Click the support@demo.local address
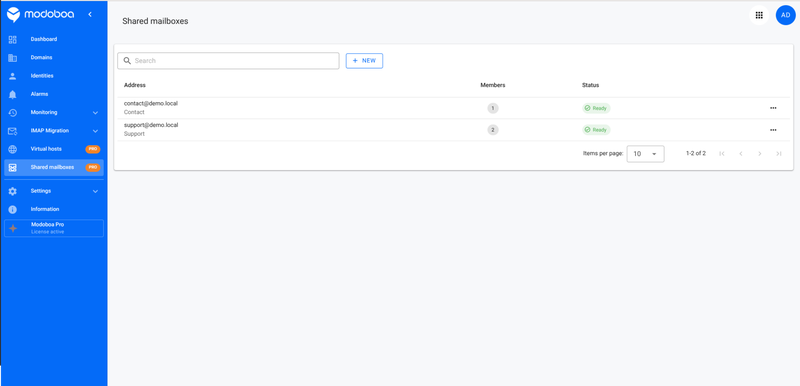This screenshot has height=386, width=800. pyautogui.click(x=151, y=125)
